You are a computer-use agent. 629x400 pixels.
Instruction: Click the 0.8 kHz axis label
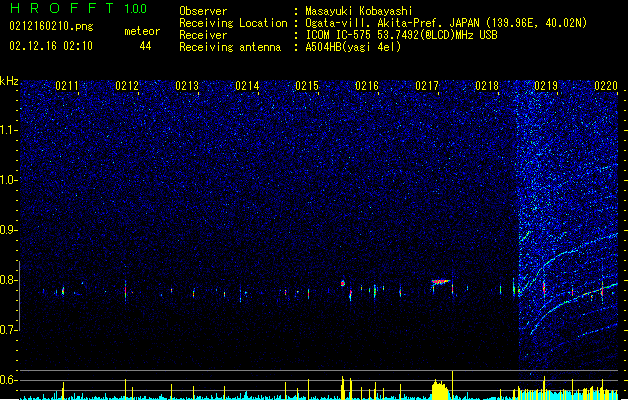tap(8, 280)
